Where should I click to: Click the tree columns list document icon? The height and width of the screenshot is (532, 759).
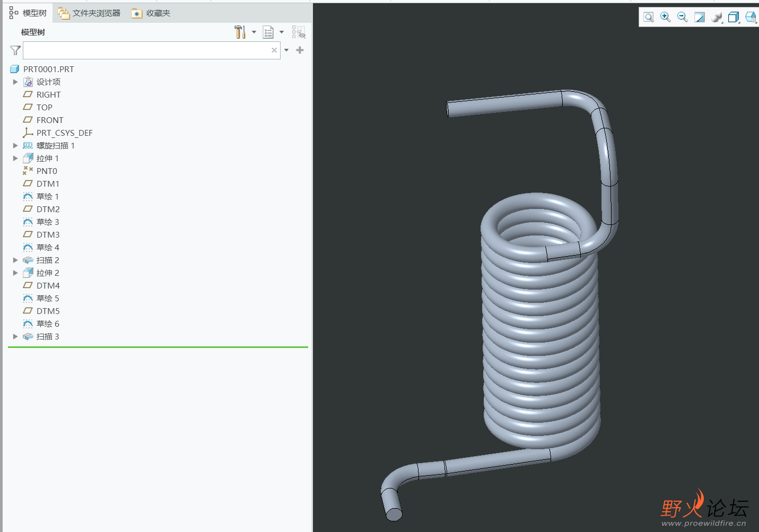[x=268, y=32]
